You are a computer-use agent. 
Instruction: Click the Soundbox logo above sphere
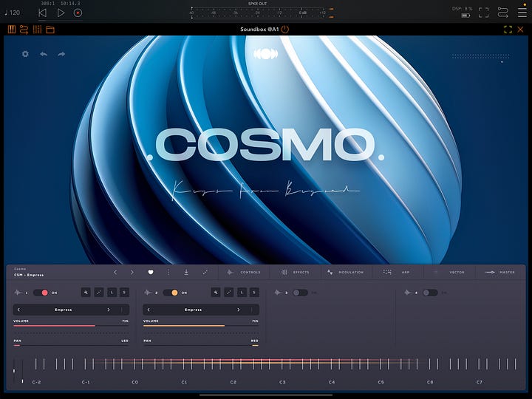(x=266, y=54)
